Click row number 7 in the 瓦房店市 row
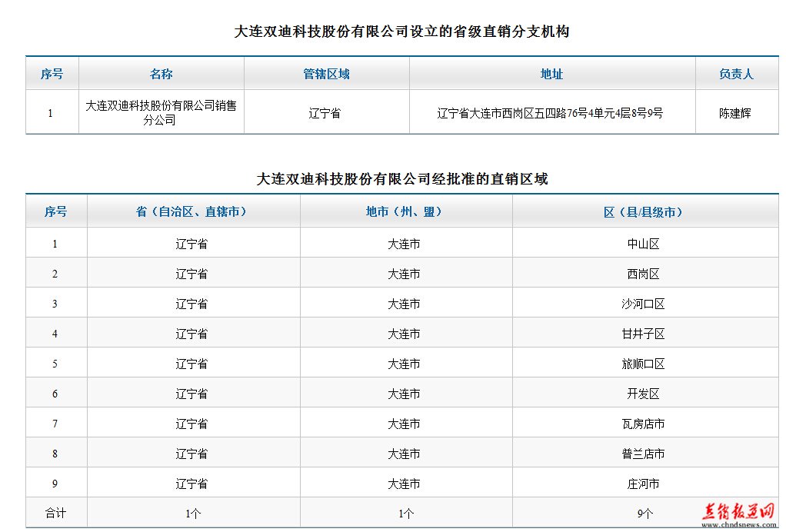786x532 pixels. tap(55, 424)
